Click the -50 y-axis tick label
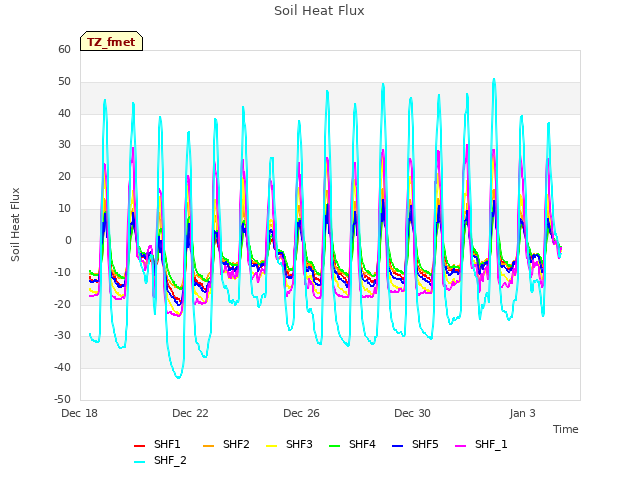The height and width of the screenshot is (480, 640). coord(62,399)
